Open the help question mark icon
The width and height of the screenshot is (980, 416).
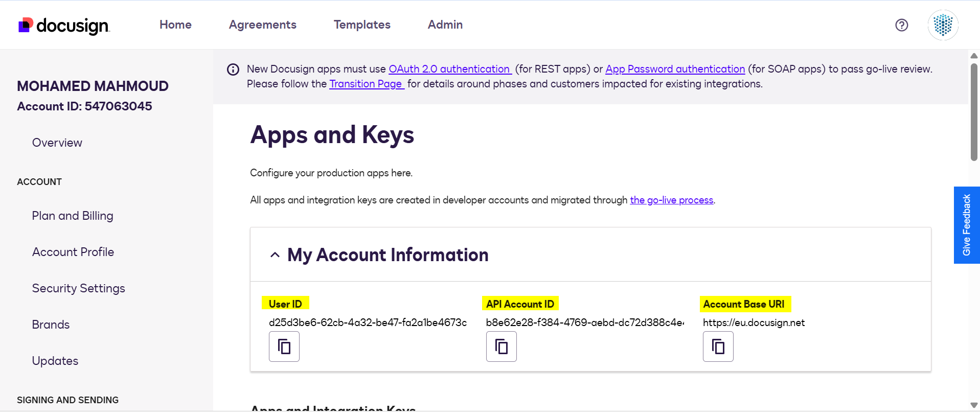[x=902, y=25]
